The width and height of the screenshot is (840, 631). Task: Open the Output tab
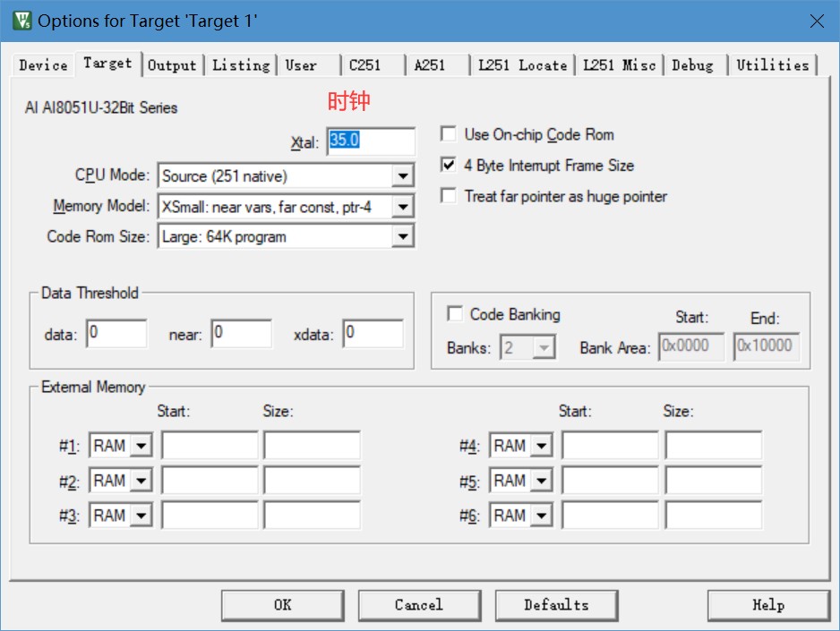pos(173,65)
